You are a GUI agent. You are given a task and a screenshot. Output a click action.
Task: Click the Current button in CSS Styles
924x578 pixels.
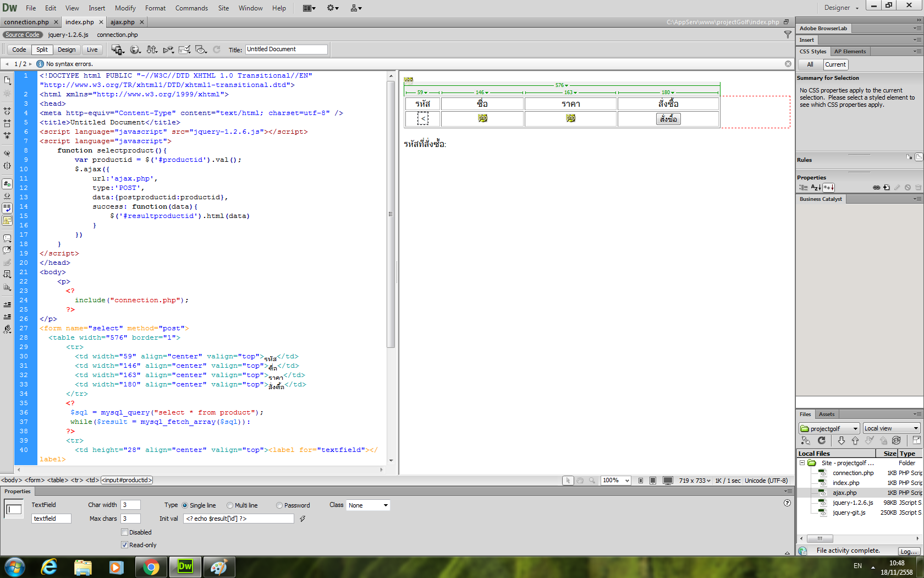click(835, 64)
